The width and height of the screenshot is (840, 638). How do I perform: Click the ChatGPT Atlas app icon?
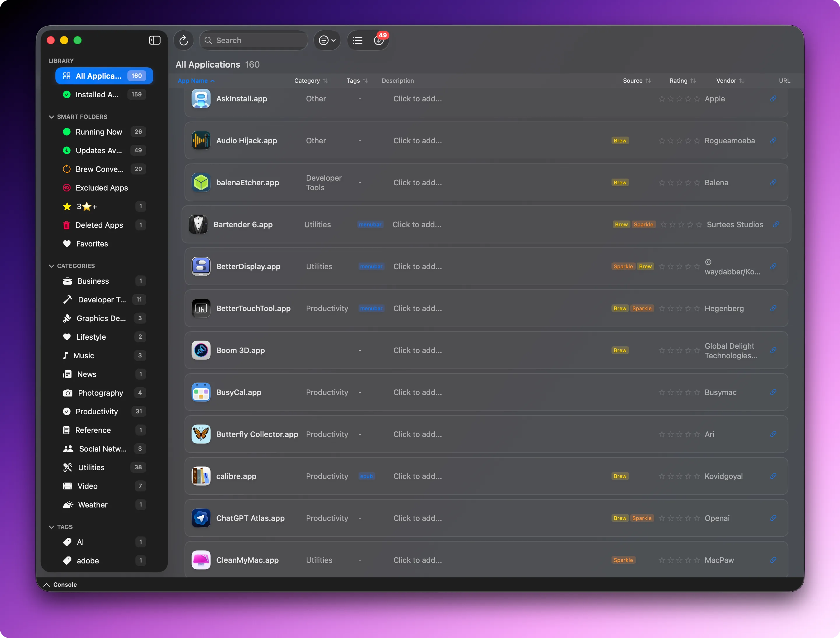coord(201,518)
